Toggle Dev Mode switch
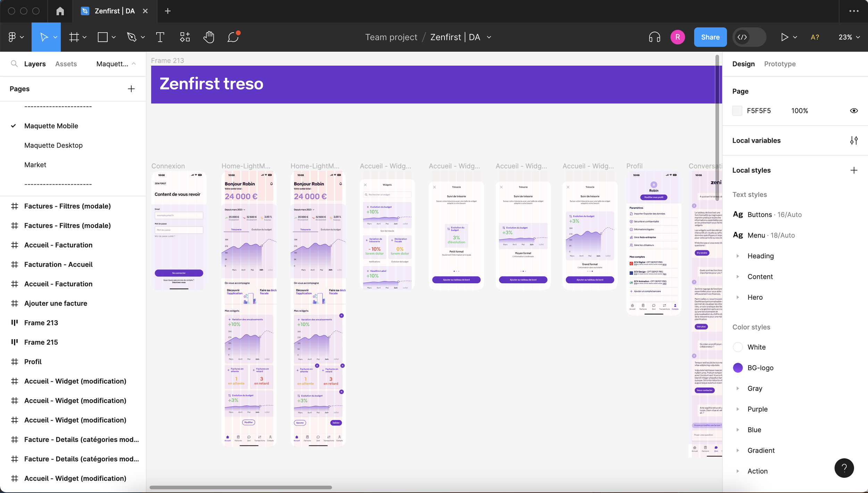The image size is (868, 493). click(749, 37)
